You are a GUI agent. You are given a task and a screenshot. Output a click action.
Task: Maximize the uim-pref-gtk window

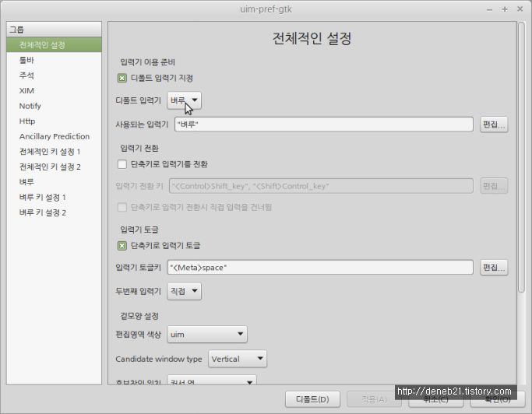[x=505, y=9]
